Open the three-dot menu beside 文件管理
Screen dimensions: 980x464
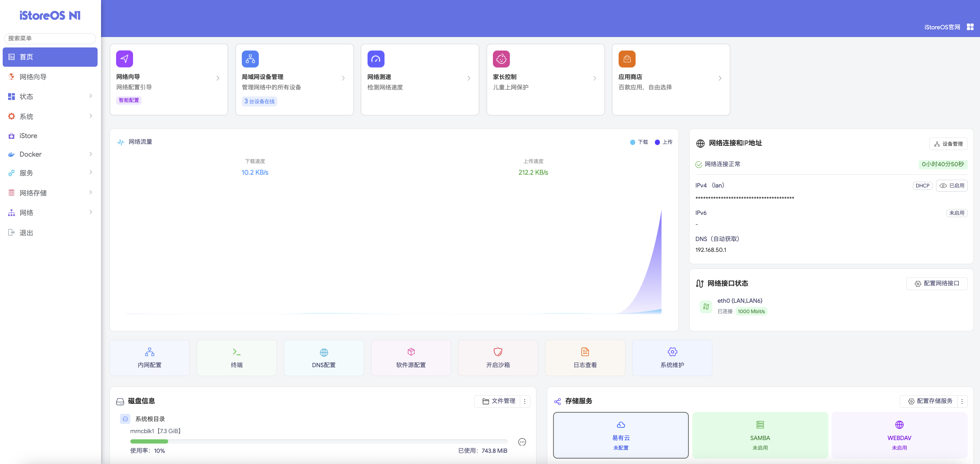pos(525,401)
